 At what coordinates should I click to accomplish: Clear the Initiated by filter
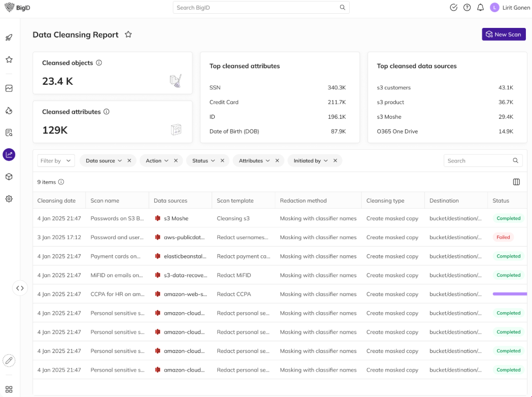[335, 161]
